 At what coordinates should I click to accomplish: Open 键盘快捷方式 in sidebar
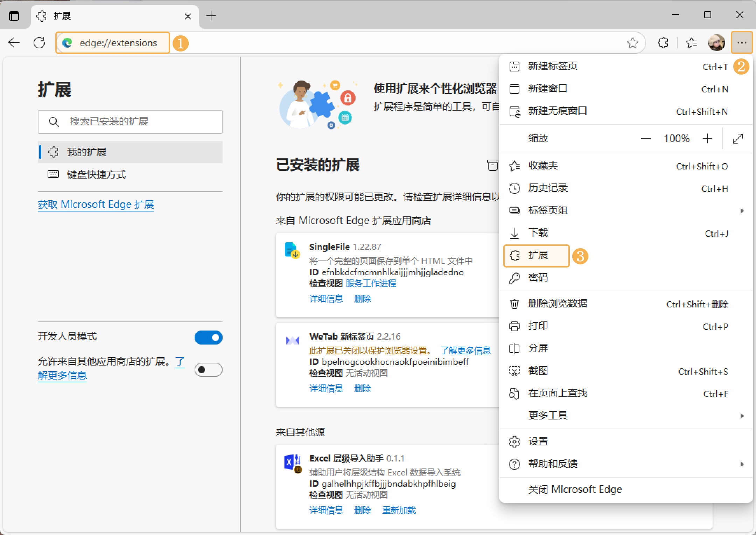[x=130, y=174]
